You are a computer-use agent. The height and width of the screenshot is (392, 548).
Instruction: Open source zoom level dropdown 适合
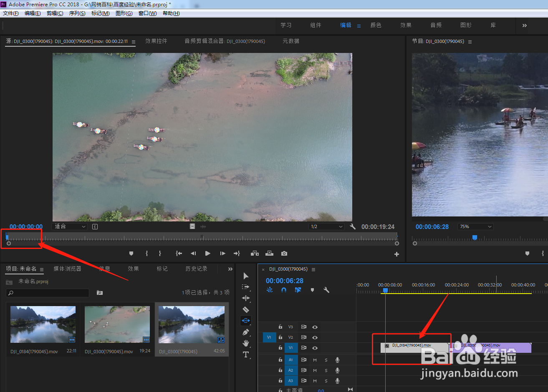70,226
